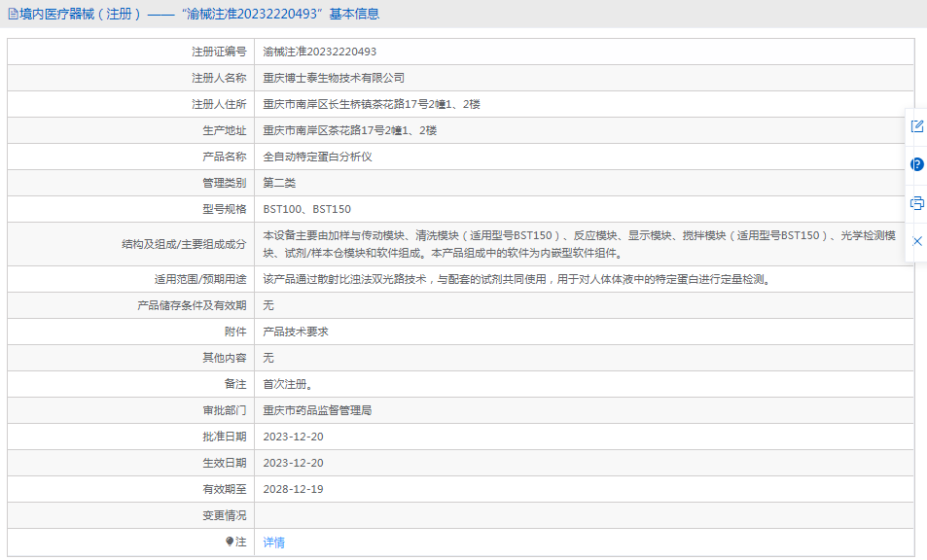Select production address 重庆市南岸区茶花路17号2幢1、2楼
This screenshot has width=927, height=560.
[349, 130]
